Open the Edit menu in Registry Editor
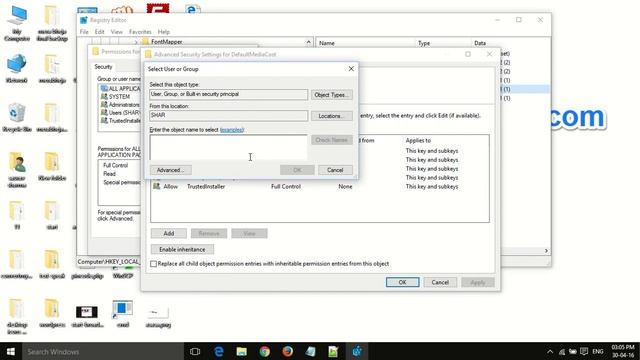 (99, 32)
